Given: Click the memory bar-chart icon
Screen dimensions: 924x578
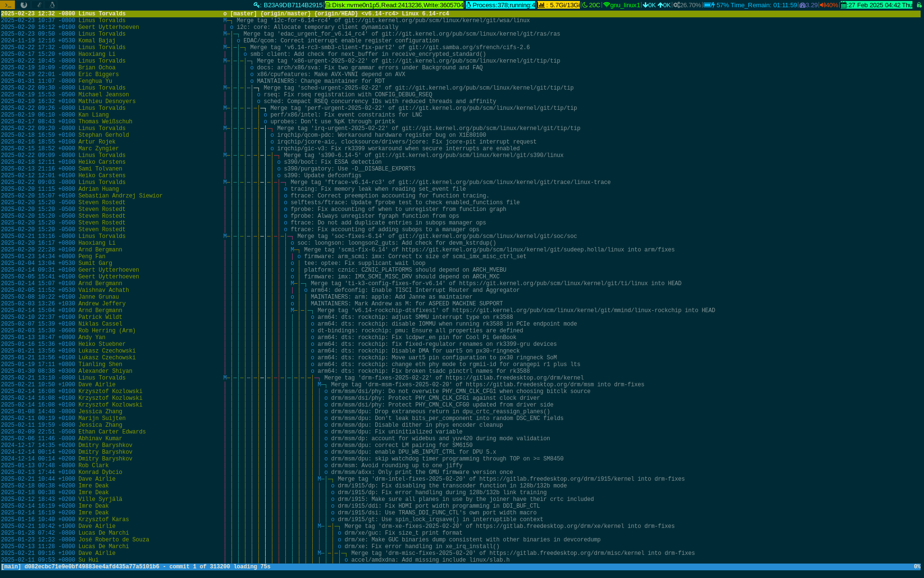Looking at the screenshot, I should 541,5.
